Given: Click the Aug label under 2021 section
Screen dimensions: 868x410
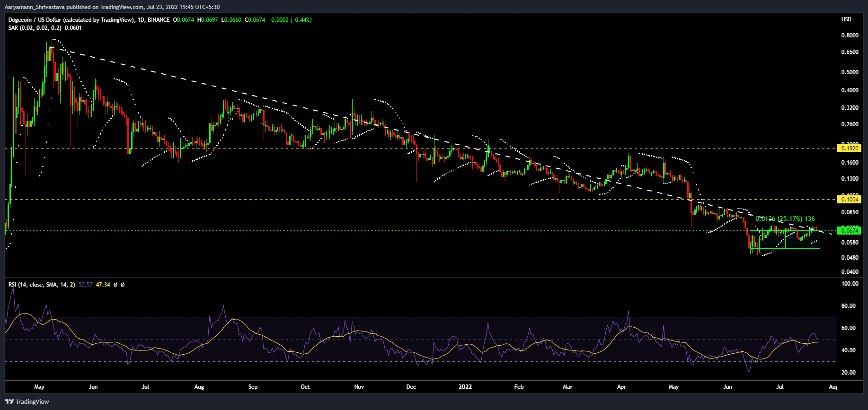Looking at the screenshot, I should [199, 387].
